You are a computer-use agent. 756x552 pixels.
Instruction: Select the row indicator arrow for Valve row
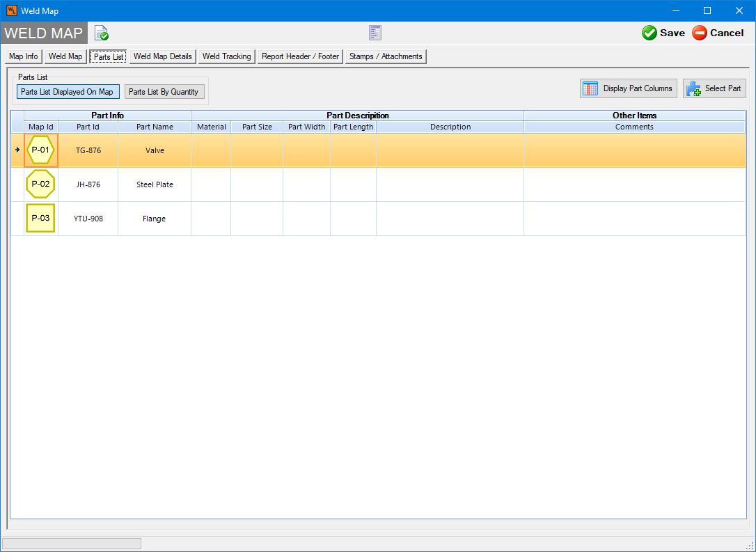tap(17, 150)
